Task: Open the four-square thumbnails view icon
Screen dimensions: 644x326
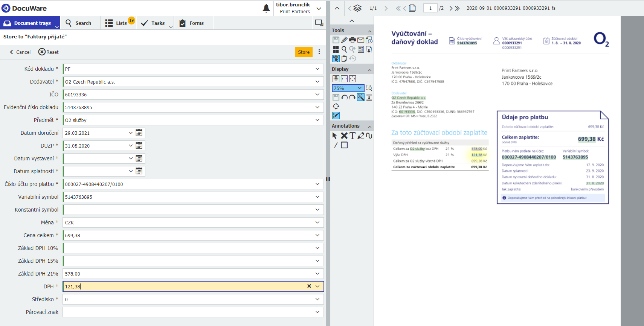Action: 336,49
